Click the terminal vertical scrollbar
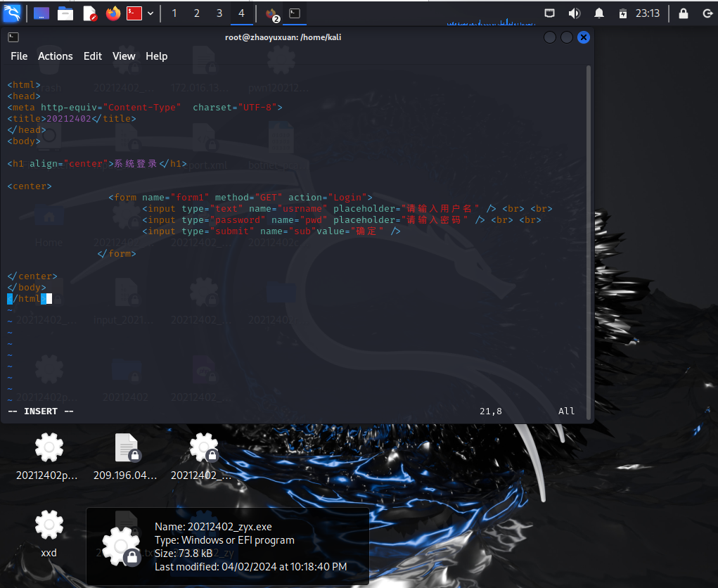The height and width of the screenshot is (588, 718). [x=589, y=243]
